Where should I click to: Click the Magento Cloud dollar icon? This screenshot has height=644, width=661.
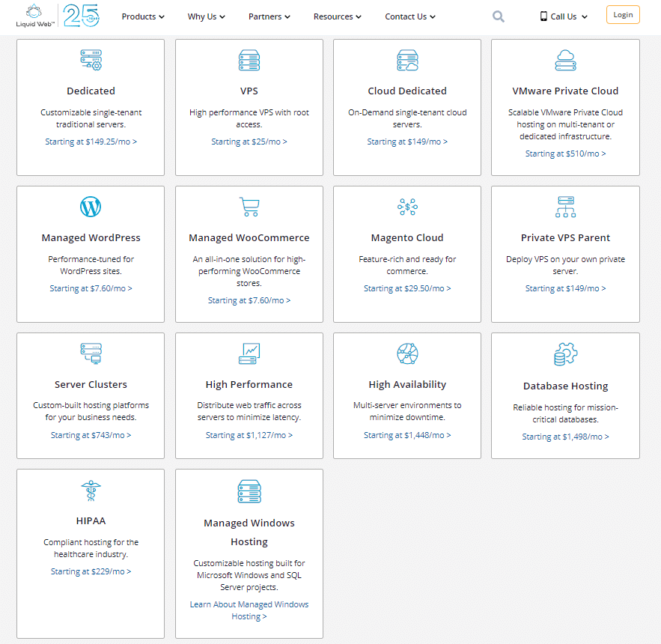click(407, 207)
